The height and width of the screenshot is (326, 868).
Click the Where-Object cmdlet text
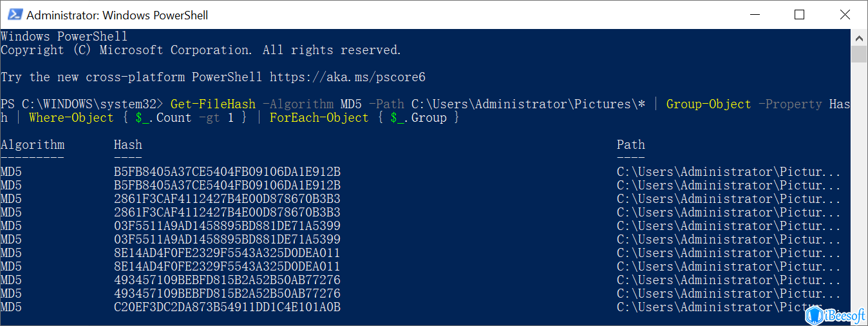point(71,118)
